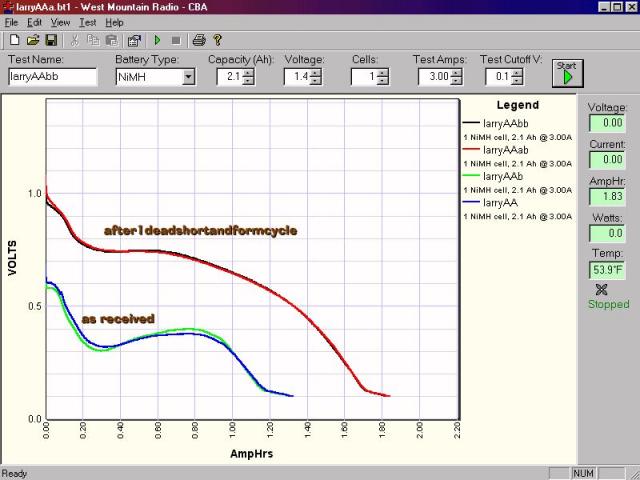
Task: Click the Voltage value field
Action: [x=607, y=123]
